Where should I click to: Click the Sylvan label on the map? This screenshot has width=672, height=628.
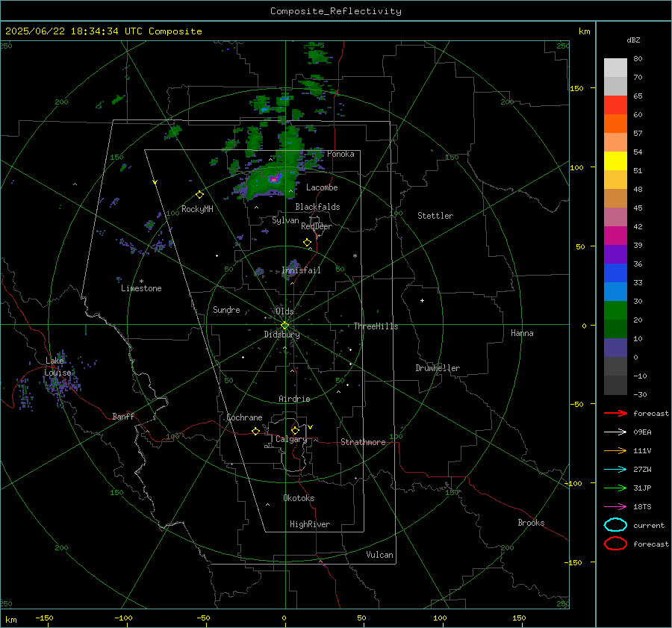(x=285, y=220)
